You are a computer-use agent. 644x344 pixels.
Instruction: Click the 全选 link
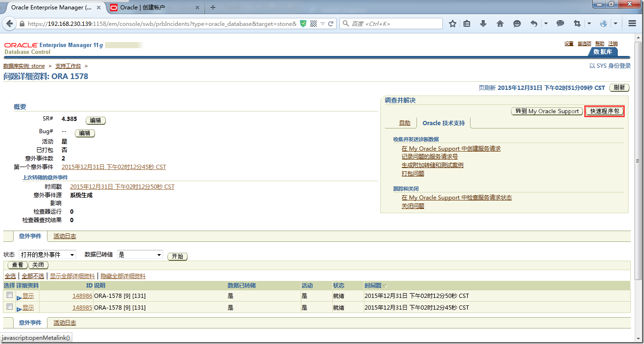coord(10,276)
